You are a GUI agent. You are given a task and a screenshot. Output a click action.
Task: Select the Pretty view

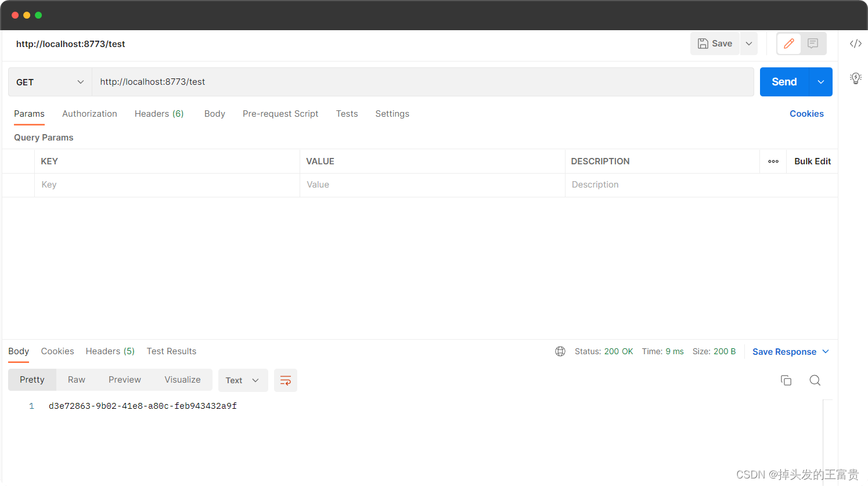coord(32,380)
